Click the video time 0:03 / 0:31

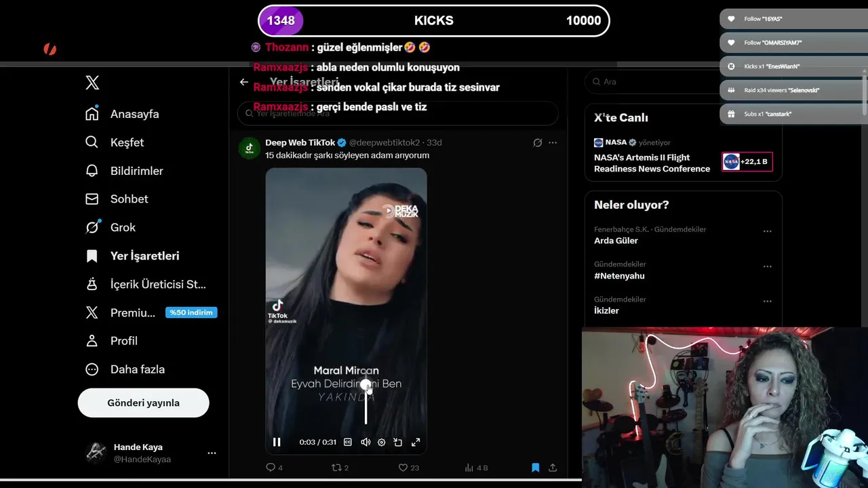(x=317, y=442)
